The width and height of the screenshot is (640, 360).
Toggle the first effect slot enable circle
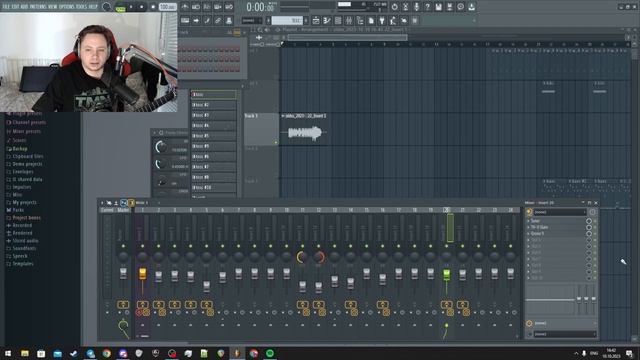pos(589,221)
